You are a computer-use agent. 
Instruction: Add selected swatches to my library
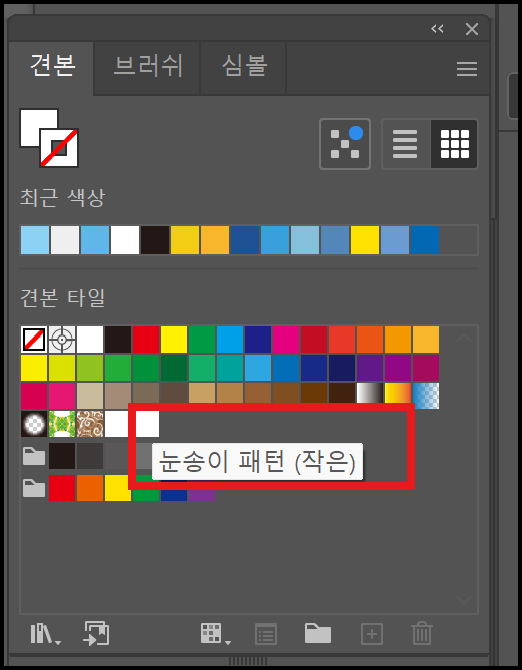[x=96, y=633]
